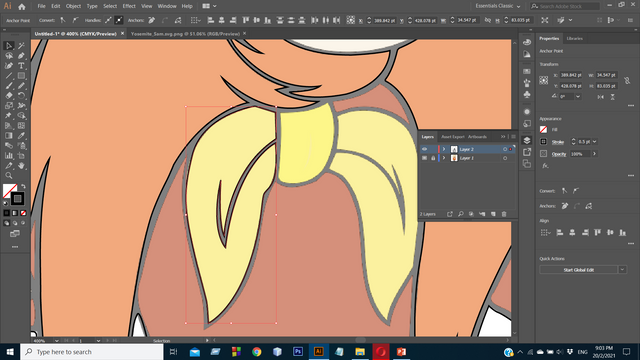Select the Eyedropper tool

point(21,136)
